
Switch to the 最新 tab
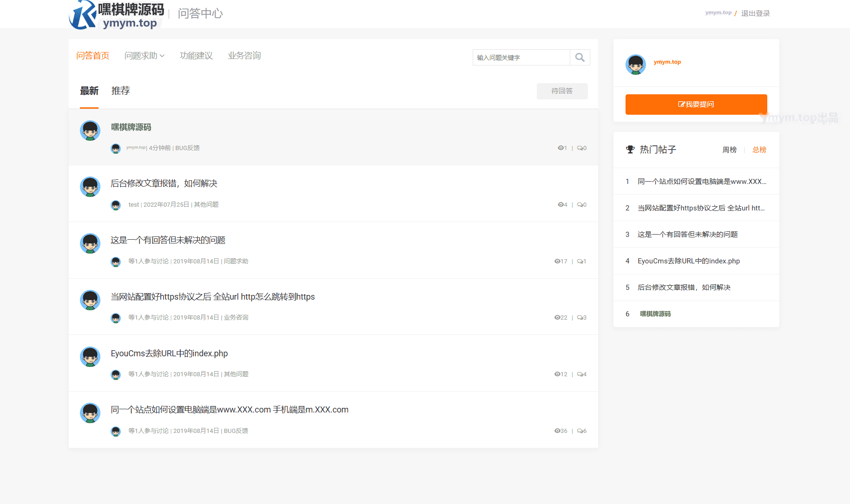(89, 91)
